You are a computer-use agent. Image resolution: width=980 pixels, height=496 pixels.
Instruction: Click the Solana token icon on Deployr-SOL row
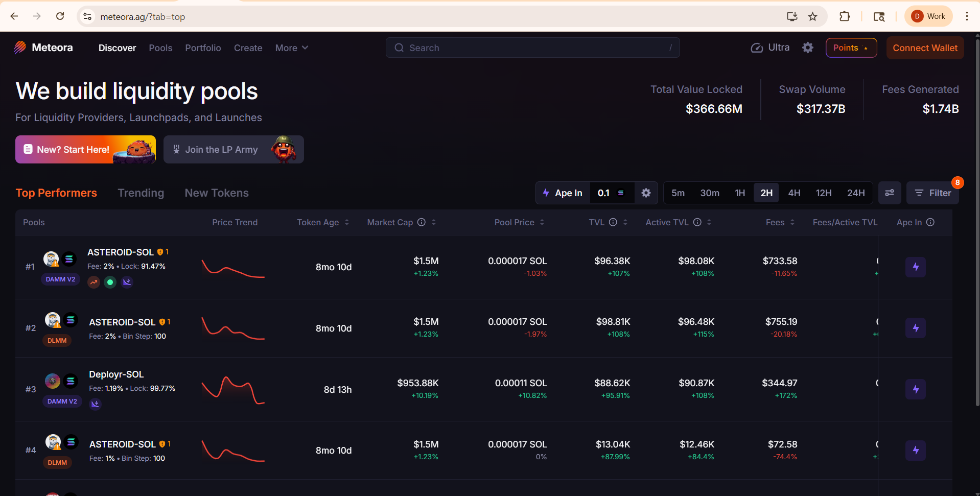[71, 381]
